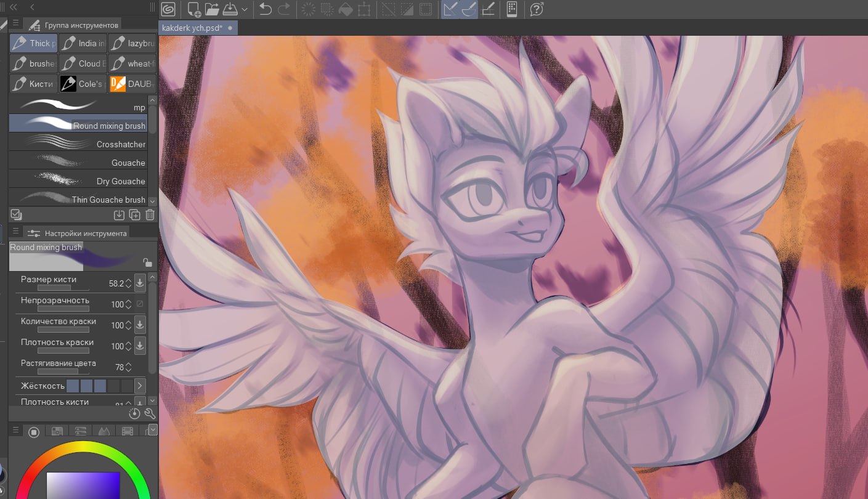Screen dimensions: 868x499
Task: Choose the Dry Gouache brush
Action: coord(78,179)
